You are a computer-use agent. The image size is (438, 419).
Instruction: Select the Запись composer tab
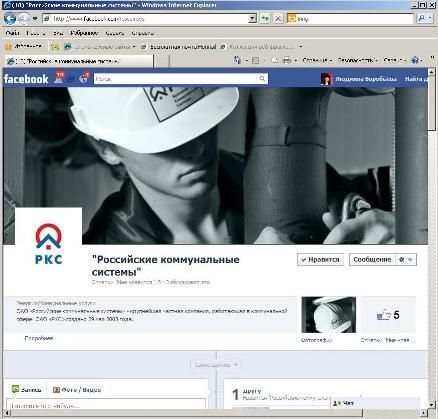[27, 389]
